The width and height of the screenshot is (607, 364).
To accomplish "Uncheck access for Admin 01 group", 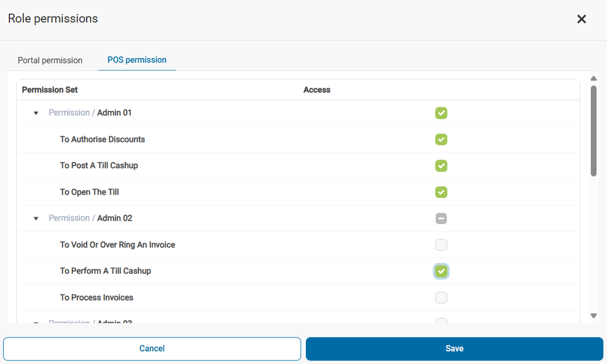I will [x=441, y=113].
